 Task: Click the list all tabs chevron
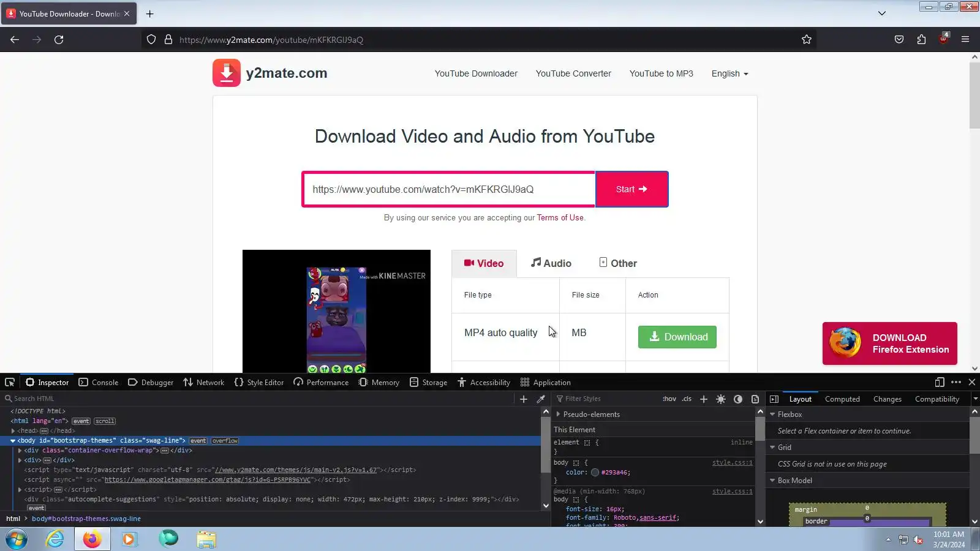pyautogui.click(x=882, y=13)
